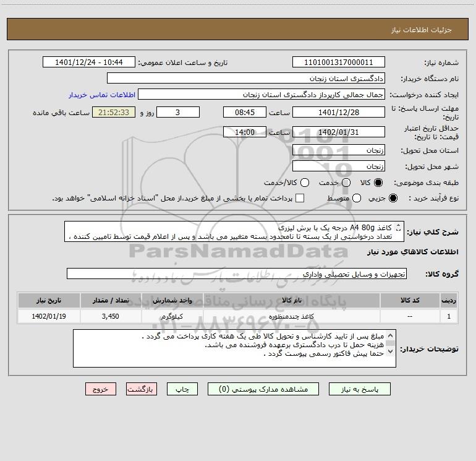This screenshot has width=476, height=461.
Task: Click the کد کالا column header
Action: click(x=410, y=300)
